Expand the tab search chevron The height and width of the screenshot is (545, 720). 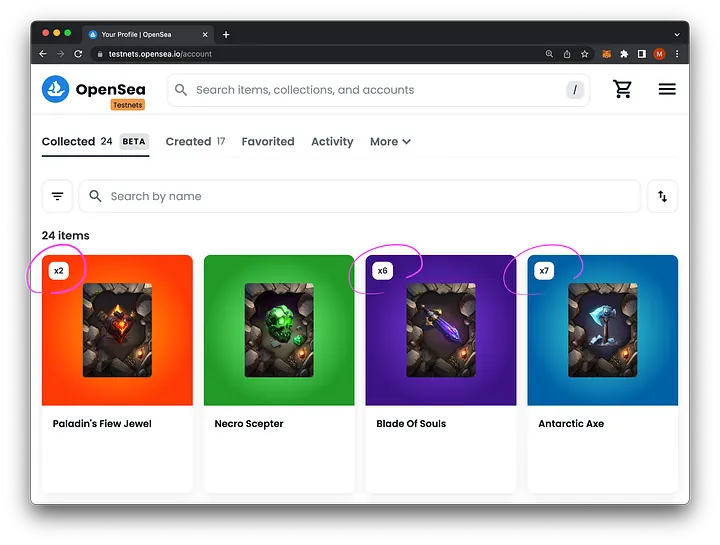pyautogui.click(x=676, y=34)
